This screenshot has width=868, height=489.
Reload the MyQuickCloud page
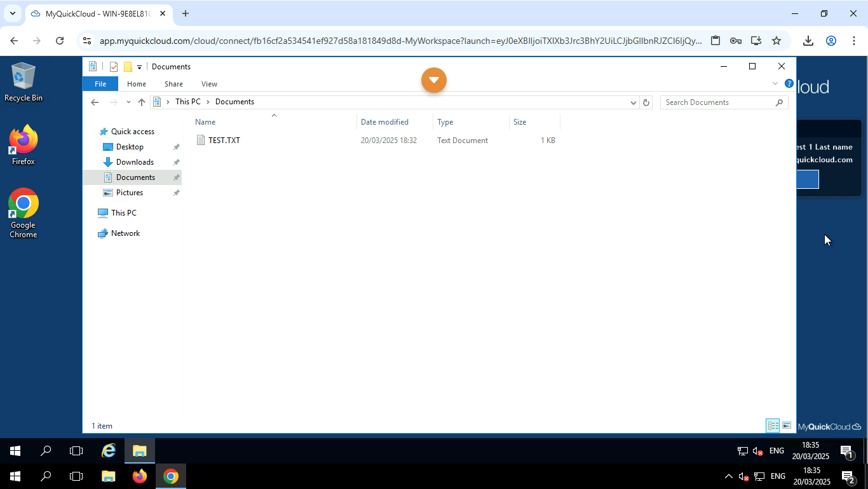pyautogui.click(x=60, y=41)
